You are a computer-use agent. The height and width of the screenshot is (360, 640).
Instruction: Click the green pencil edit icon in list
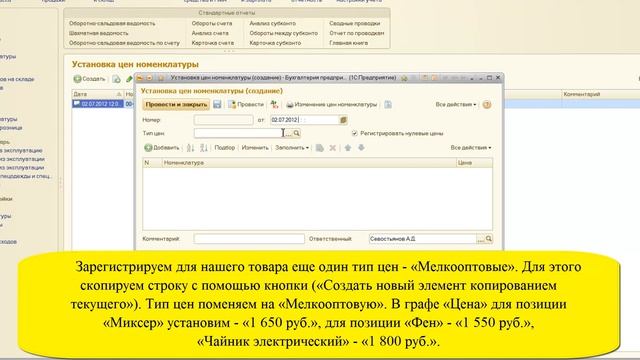(x=129, y=79)
